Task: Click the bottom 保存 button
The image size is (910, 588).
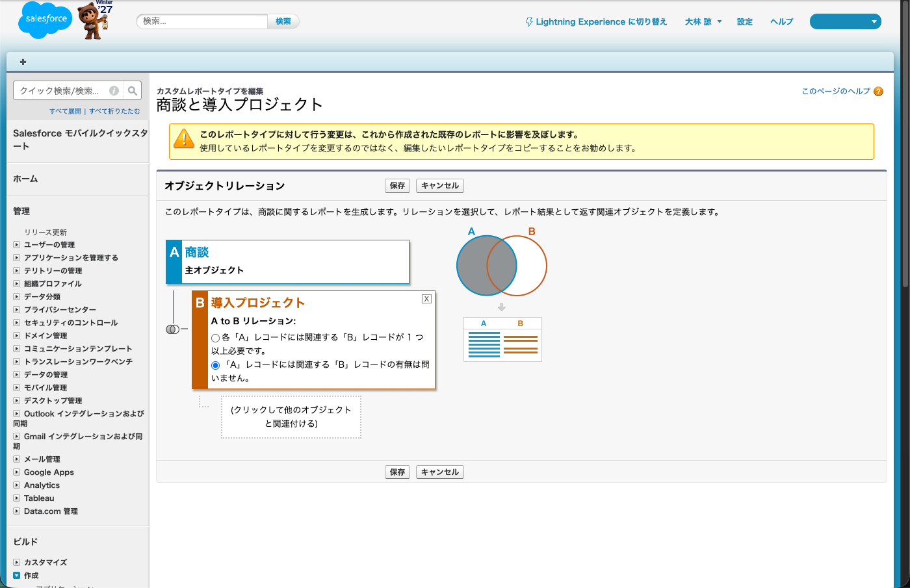Action: click(x=397, y=472)
